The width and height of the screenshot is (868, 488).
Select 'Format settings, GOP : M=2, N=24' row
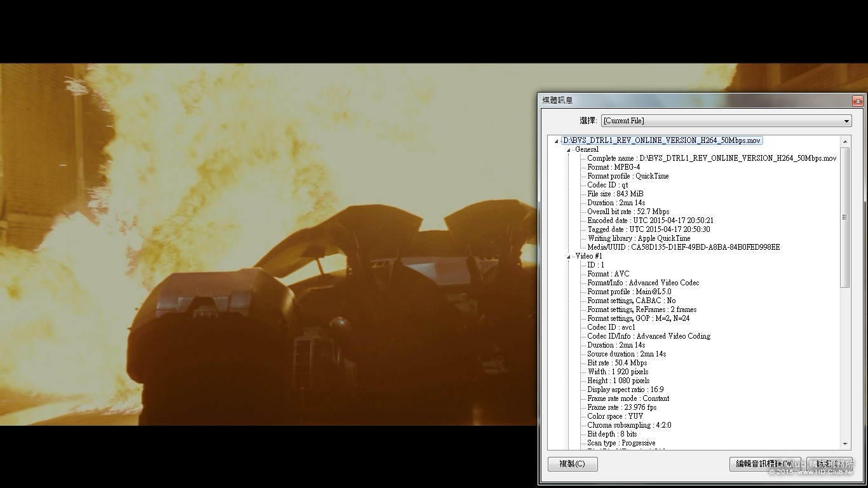[x=639, y=318]
